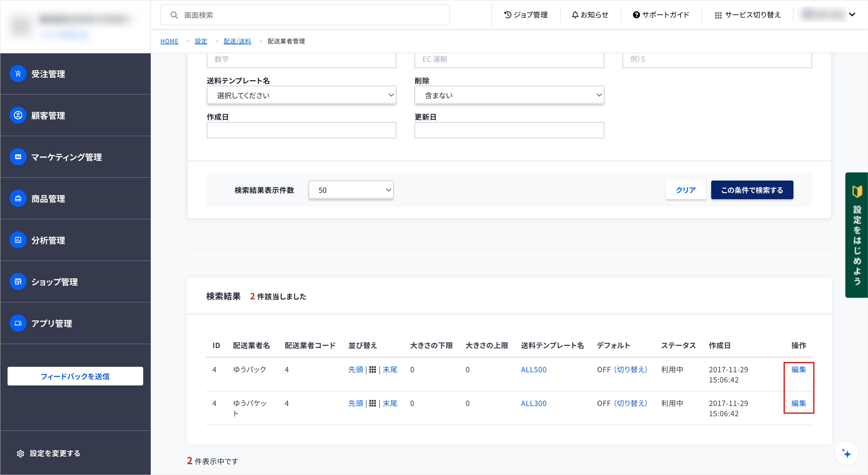
Task: Expand the 削除 dropdown showing 含まない
Action: [x=509, y=95]
